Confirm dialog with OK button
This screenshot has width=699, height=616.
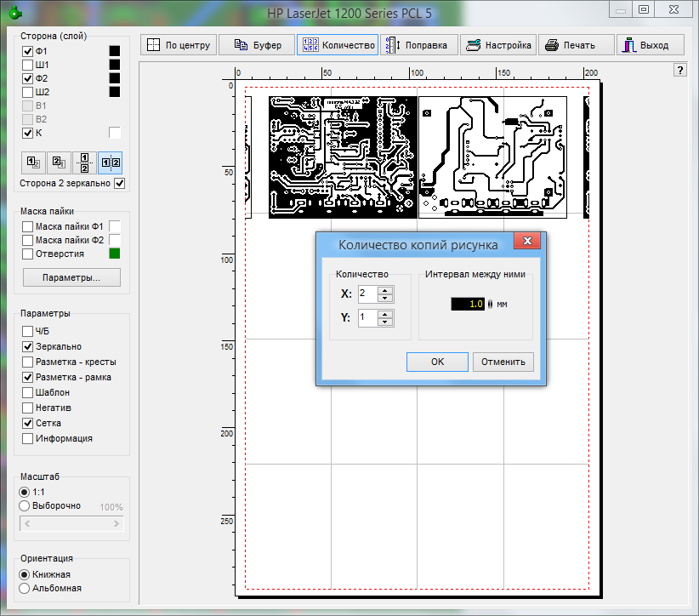(437, 362)
